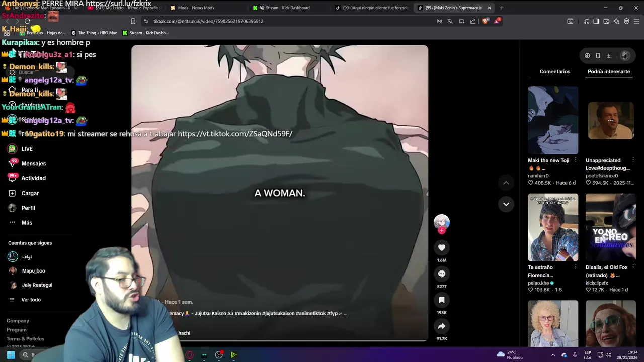
Task: Save video with the bookmark icon
Action: click(441, 300)
